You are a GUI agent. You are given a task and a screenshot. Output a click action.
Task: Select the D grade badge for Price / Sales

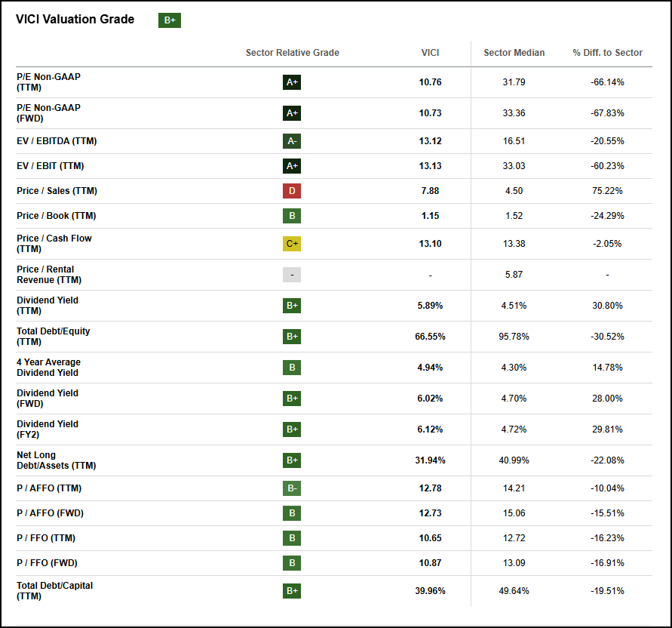tap(292, 191)
